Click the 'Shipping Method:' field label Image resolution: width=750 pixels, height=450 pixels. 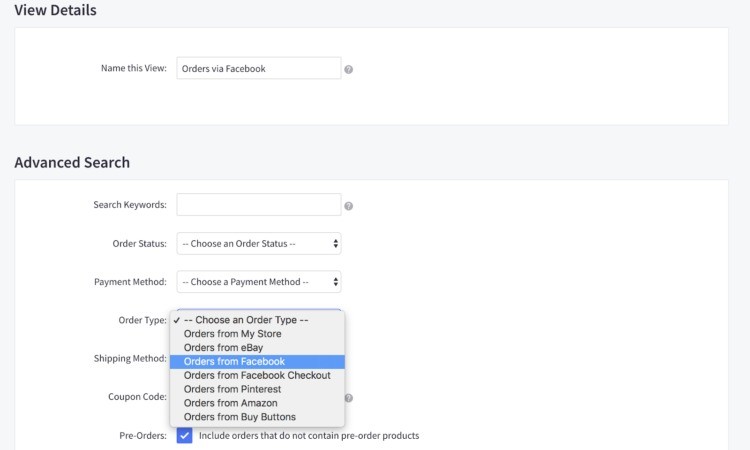point(130,358)
